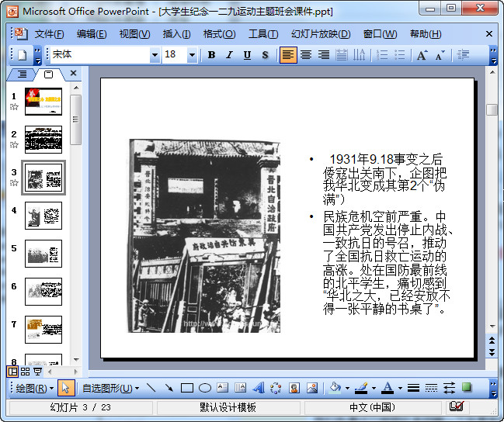Toggle Bold formatting
This screenshot has height=422, width=504.
click(211, 55)
